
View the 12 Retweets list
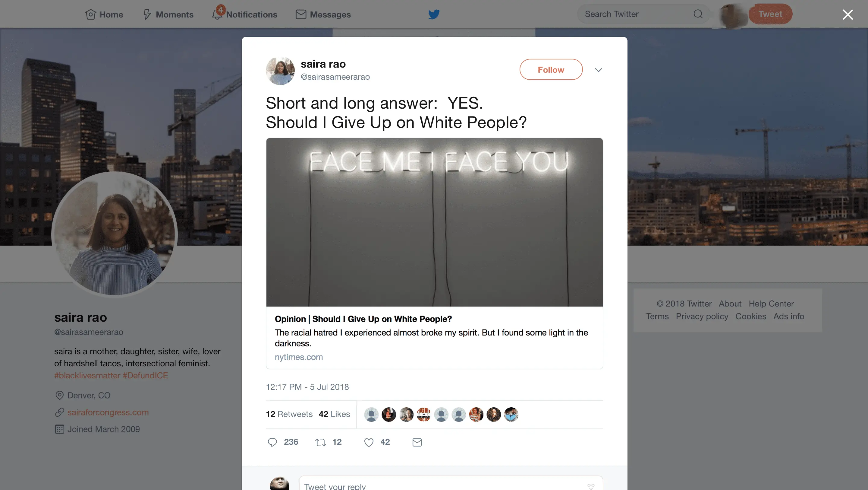point(289,414)
